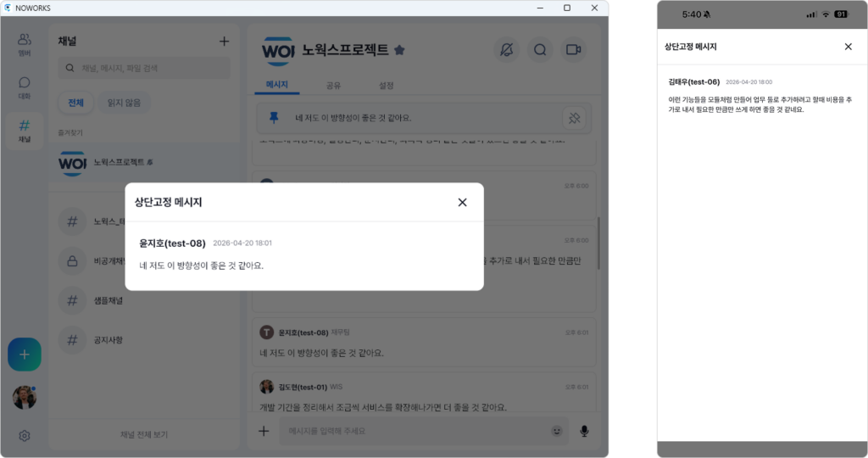Open the chat bubble conversations icon

click(x=25, y=87)
